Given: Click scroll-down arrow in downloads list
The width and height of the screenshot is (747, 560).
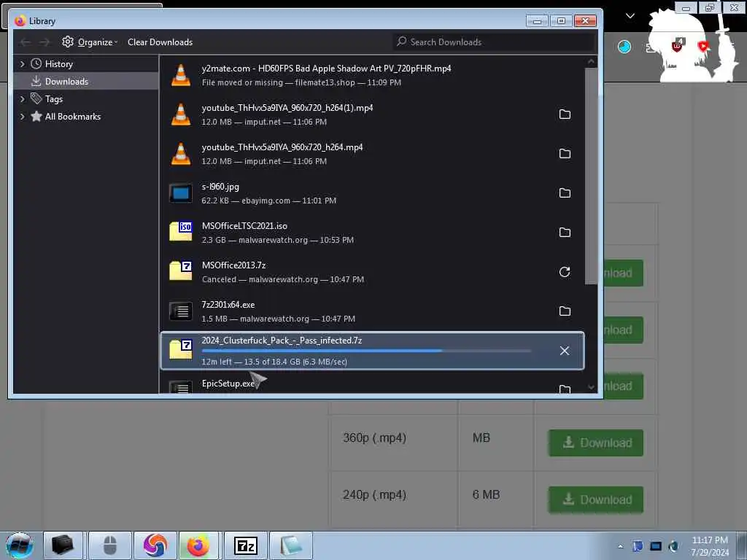Looking at the screenshot, I should (591, 387).
